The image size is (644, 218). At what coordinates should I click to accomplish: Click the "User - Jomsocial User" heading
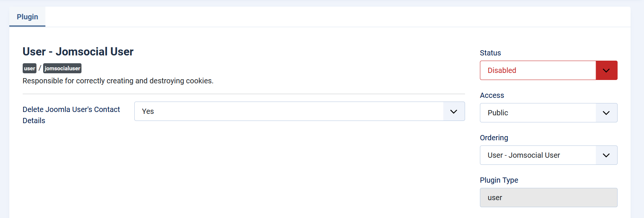(78, 52)
